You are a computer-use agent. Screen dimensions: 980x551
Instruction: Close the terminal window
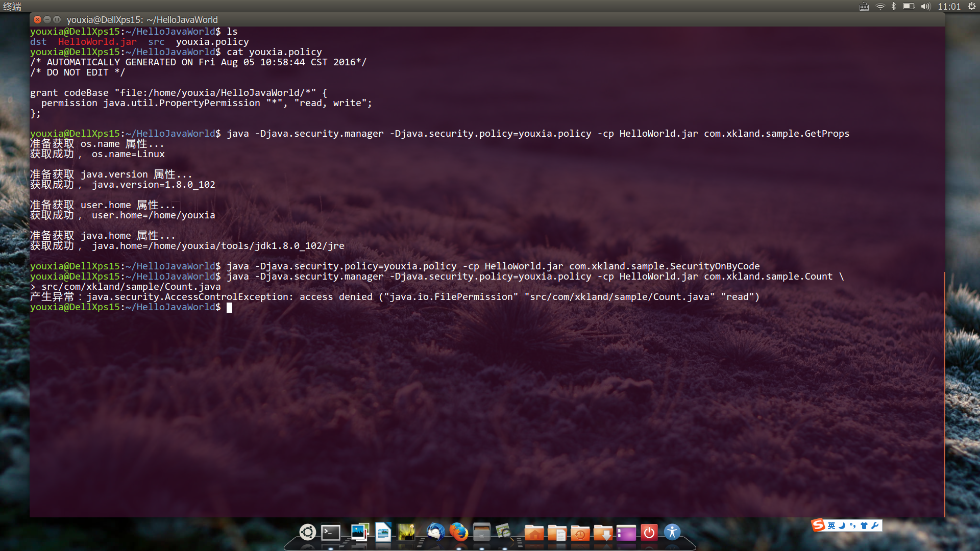coord(37,19)
